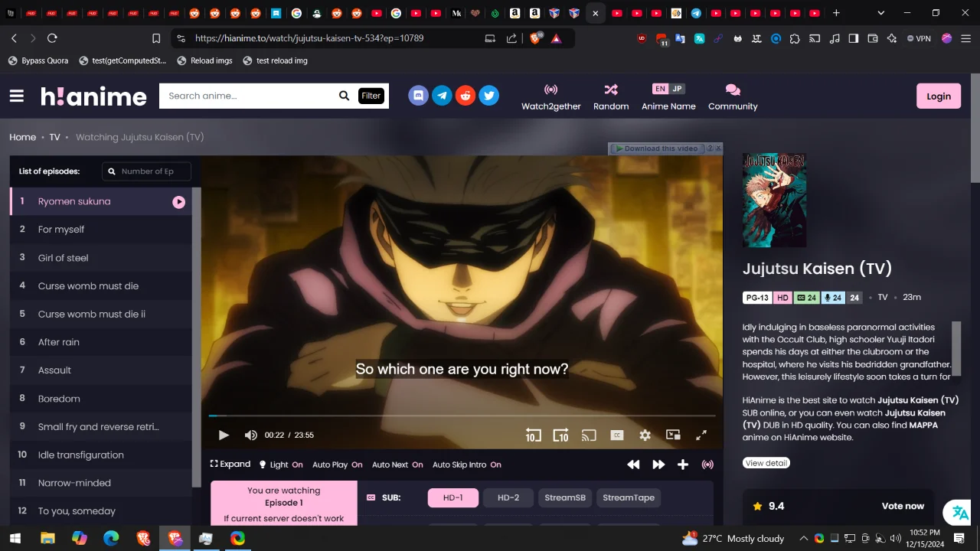Select episode 6 After rain
Screen dimensions: 980x551
(100, 342)
